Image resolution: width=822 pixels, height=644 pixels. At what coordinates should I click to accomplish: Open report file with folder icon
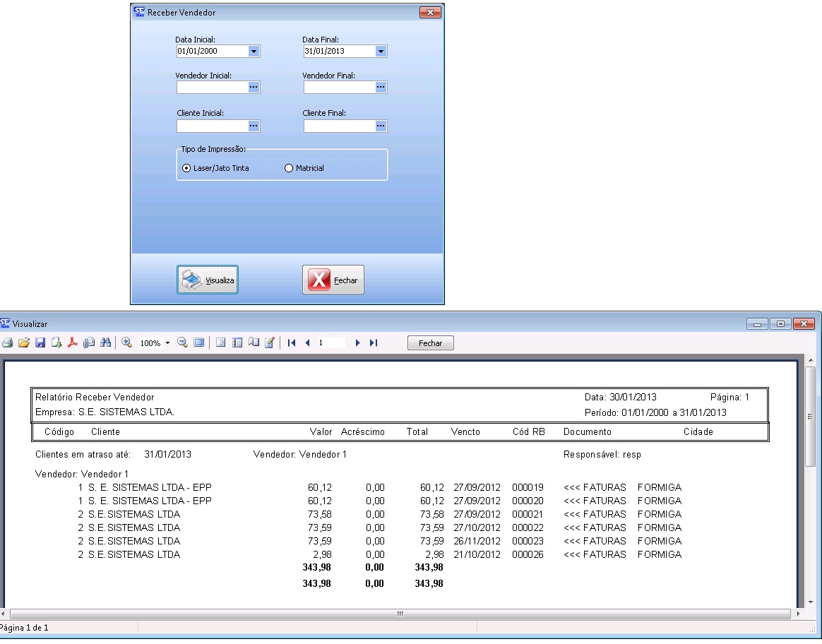(24, 342)
